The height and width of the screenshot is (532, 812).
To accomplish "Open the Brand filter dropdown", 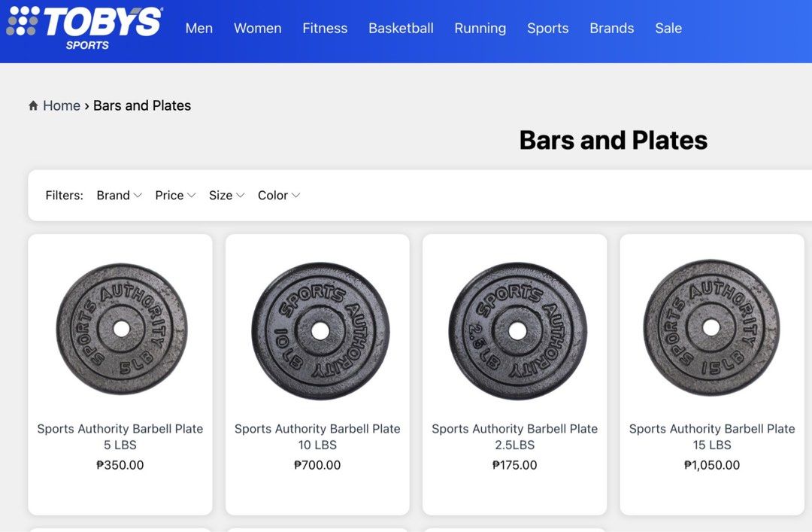I will point(119,195).
